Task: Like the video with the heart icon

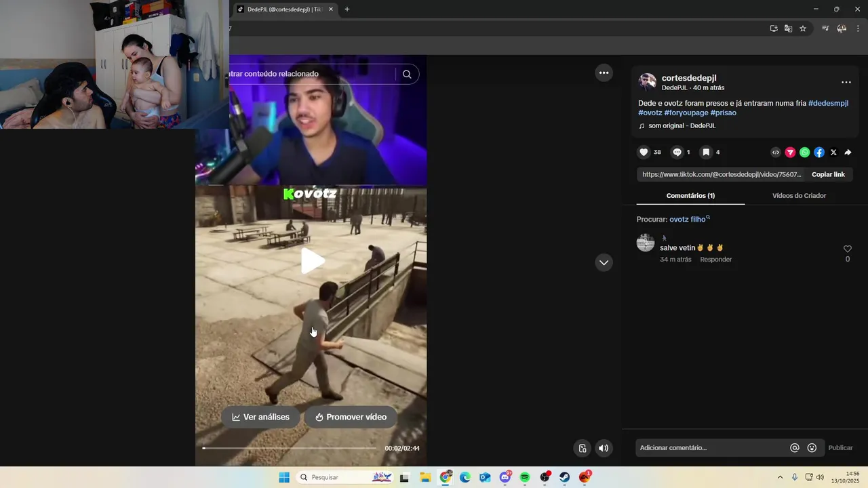Action: click(644, 152)
